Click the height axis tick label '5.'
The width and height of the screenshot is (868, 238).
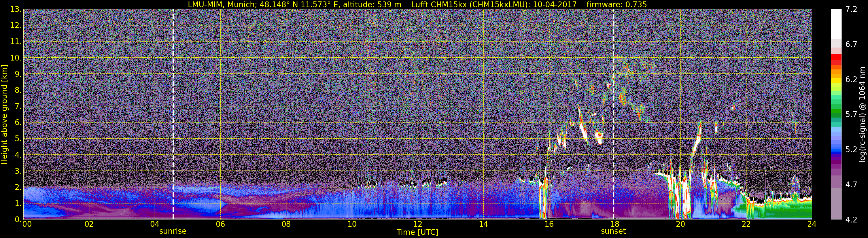18,139
